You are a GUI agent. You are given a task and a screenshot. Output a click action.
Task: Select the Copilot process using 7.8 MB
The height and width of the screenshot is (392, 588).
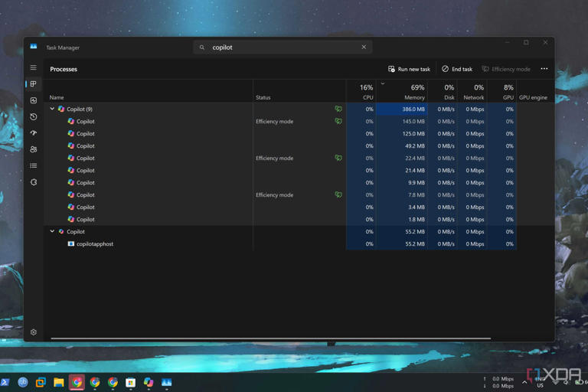tap(299, 195)
